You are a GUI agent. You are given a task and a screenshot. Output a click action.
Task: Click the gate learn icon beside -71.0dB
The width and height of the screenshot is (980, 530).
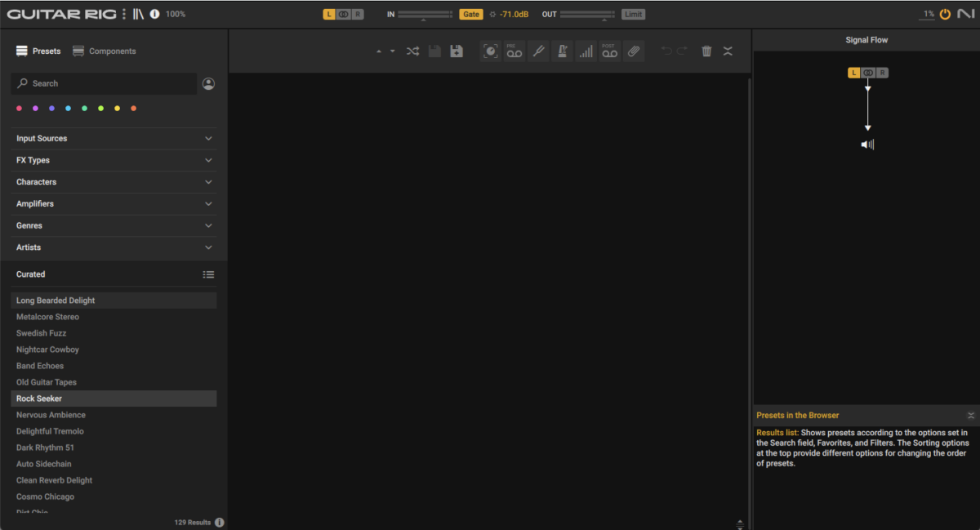pos(492,14)
